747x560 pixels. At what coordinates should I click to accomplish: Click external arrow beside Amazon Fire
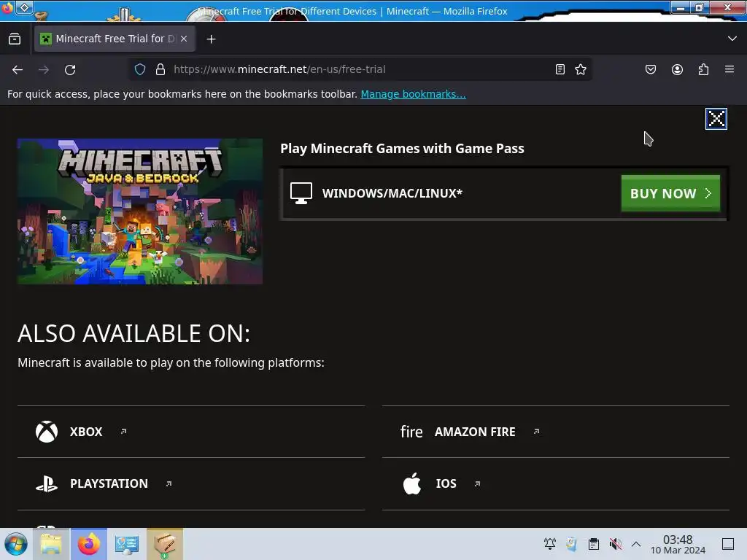536,432
